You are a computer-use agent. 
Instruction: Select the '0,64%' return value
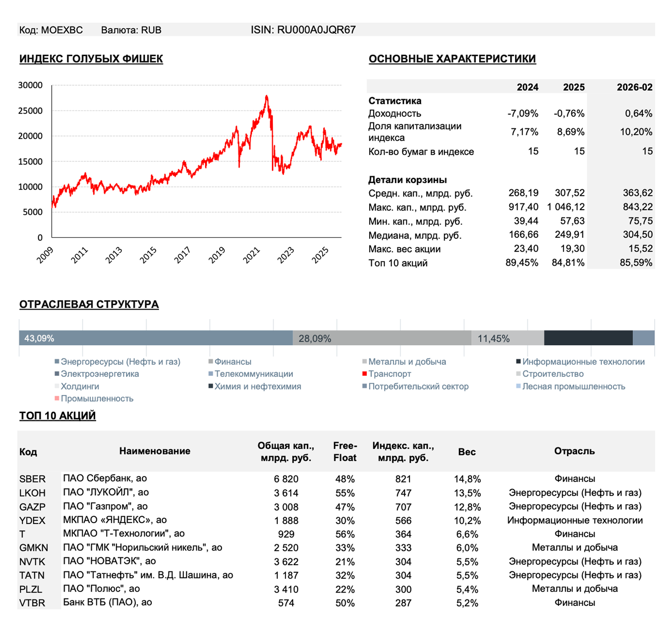(639, 114)
